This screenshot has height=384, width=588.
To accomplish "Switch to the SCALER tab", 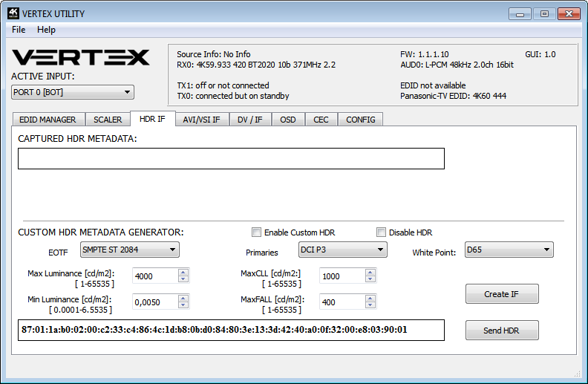I will 108,120.
